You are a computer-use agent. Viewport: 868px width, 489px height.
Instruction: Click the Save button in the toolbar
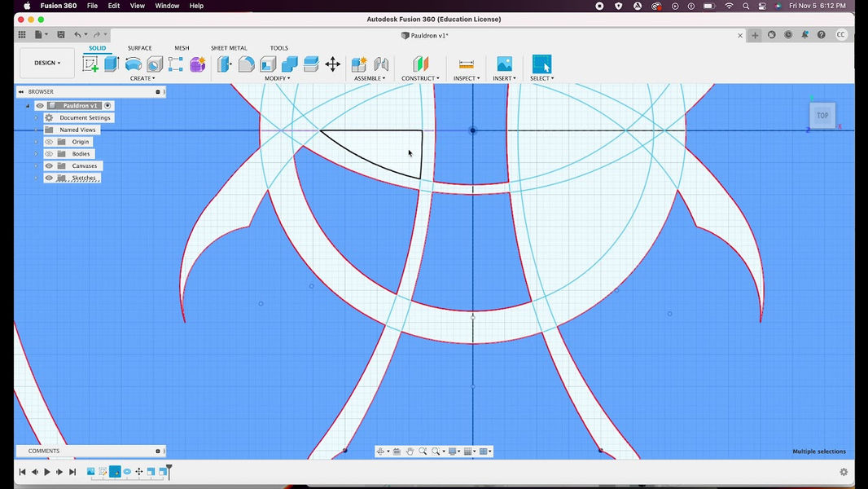point(60,35)
